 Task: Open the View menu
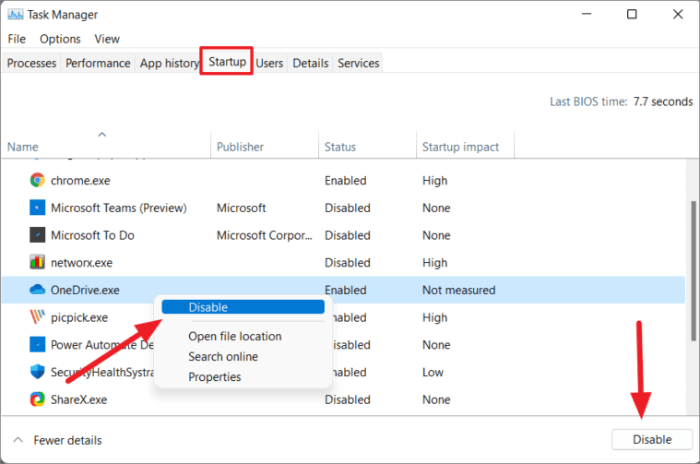[107, 39]
